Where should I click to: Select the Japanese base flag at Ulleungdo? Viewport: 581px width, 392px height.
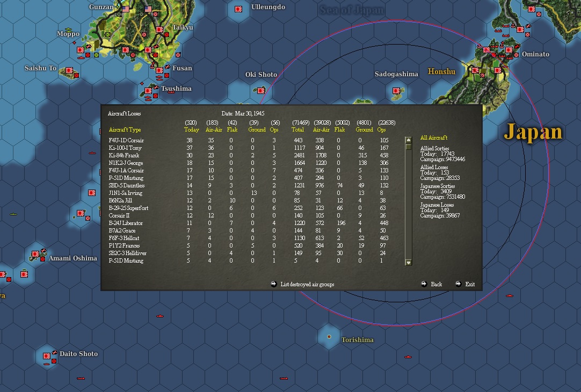(238, 9)
